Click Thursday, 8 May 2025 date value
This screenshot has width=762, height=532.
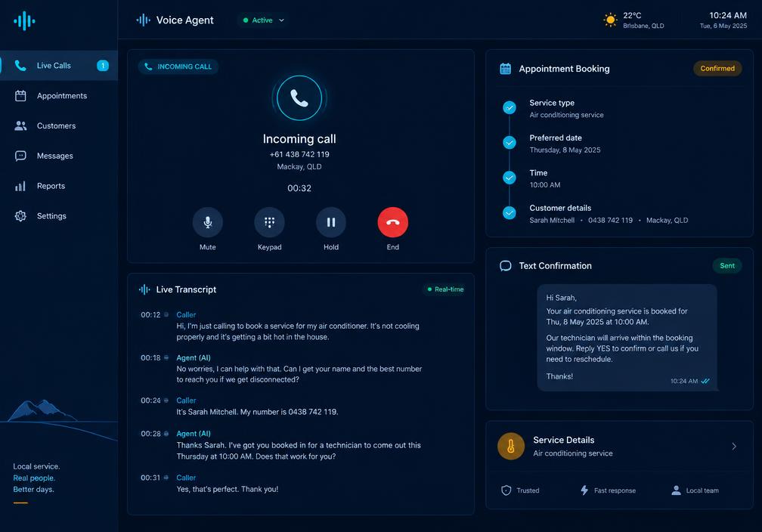click(x=565, y=150)
